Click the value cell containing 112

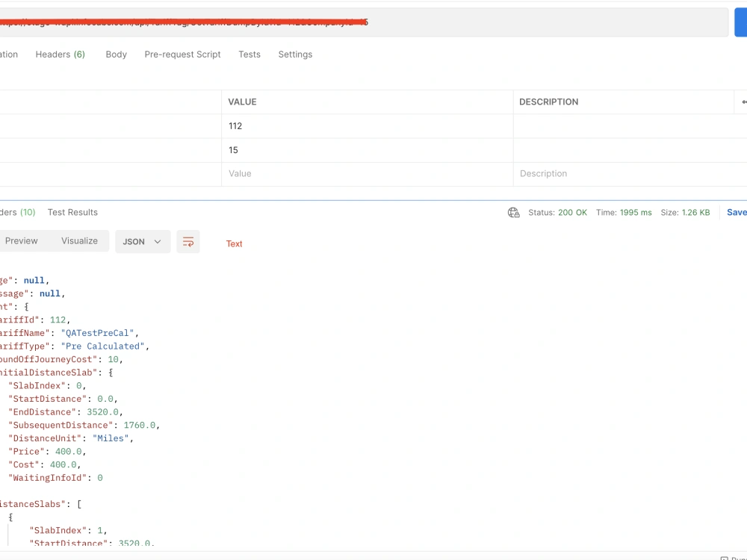pos(368,126)
